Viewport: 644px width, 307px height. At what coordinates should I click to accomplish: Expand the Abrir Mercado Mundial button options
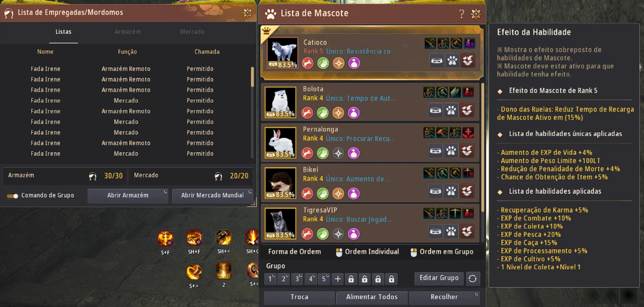pyautogui.click(x=250, y=192)
